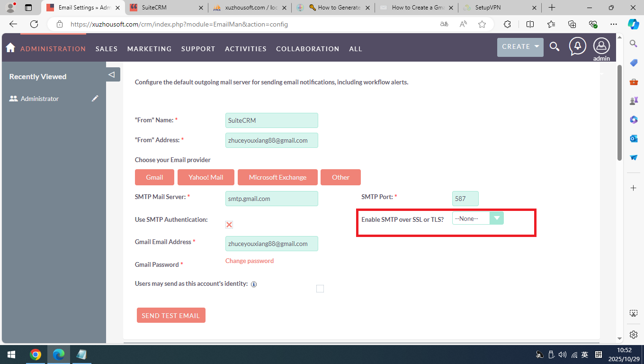
Task: Open the MARKETING menu
Action: pos(149,49)
